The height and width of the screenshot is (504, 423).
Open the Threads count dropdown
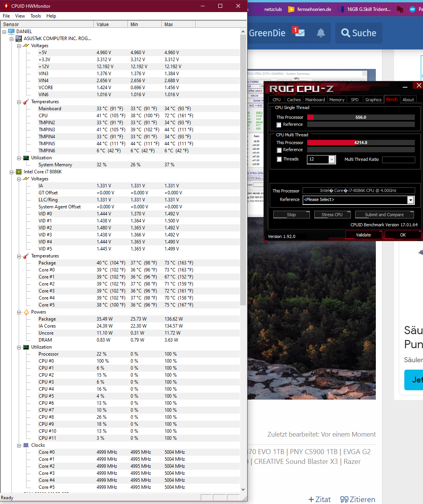[x=332, y=159]
